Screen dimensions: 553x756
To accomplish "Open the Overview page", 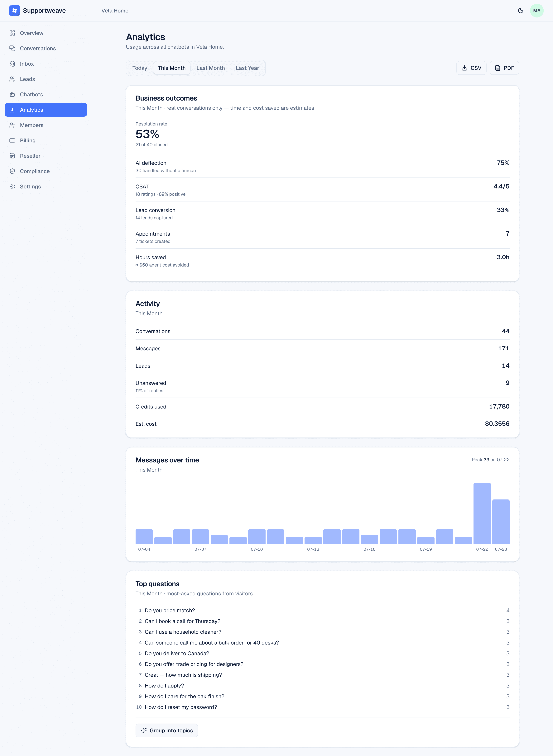I will 46,33.
